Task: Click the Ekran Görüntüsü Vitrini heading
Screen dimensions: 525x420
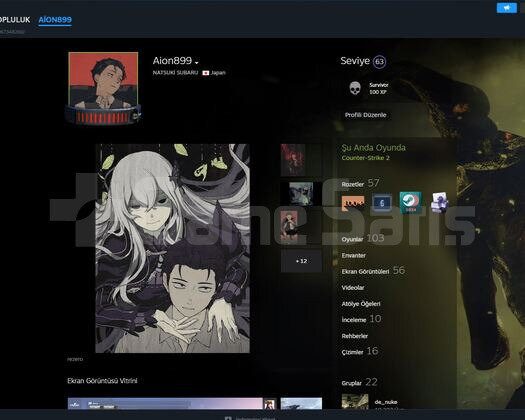Action: coord(102,381)
